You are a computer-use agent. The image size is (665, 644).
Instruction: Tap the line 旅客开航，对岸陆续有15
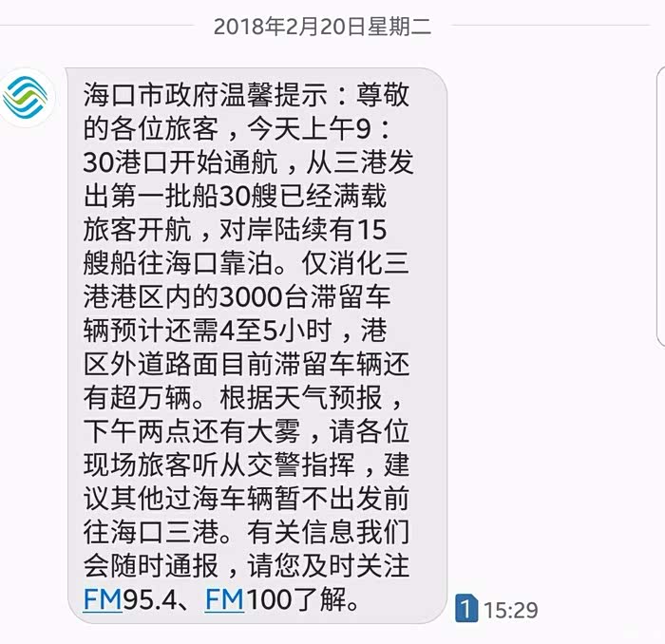click(x=235, y=229)
